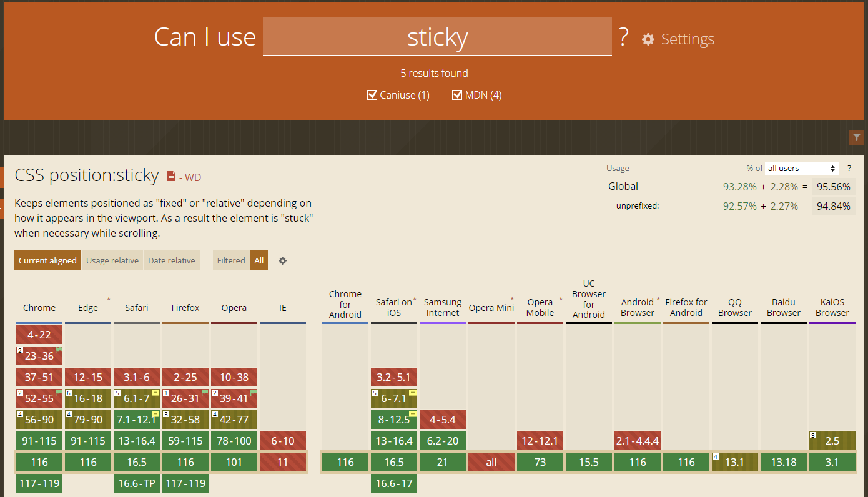Select Edge versions 16-18 cell
The image size is (868, 497).
[88, 398]
